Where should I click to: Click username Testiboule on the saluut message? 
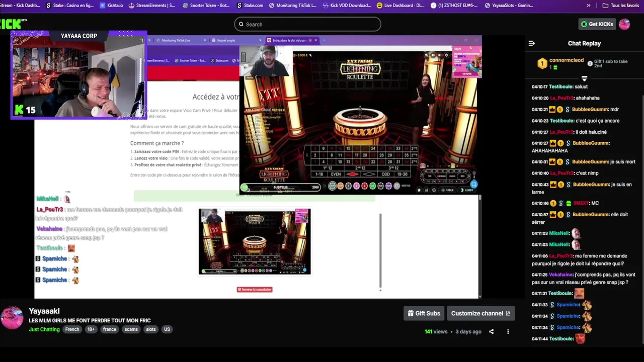click(561, 86)
